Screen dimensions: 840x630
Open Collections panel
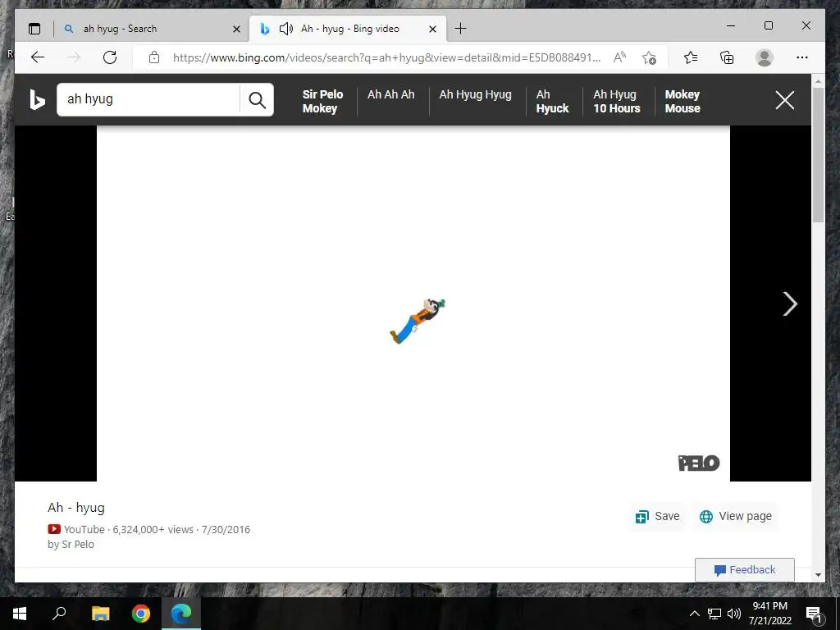pos(727,57)
